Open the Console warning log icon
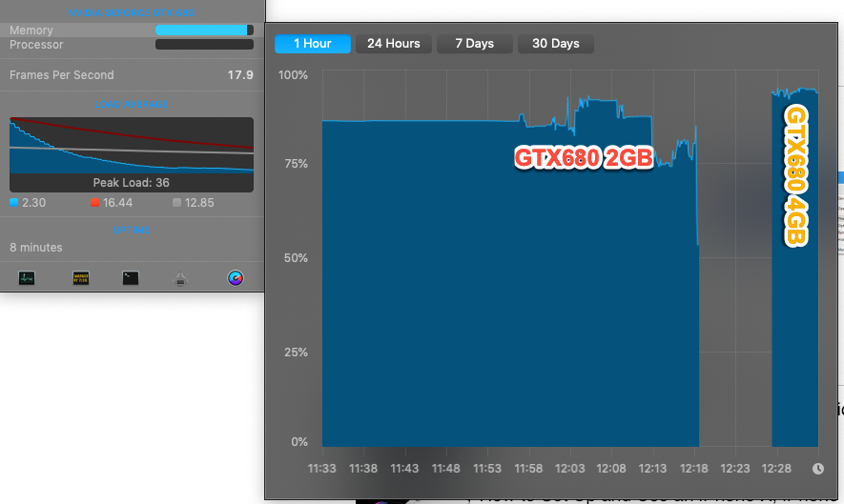 click(x=81, y=278)
